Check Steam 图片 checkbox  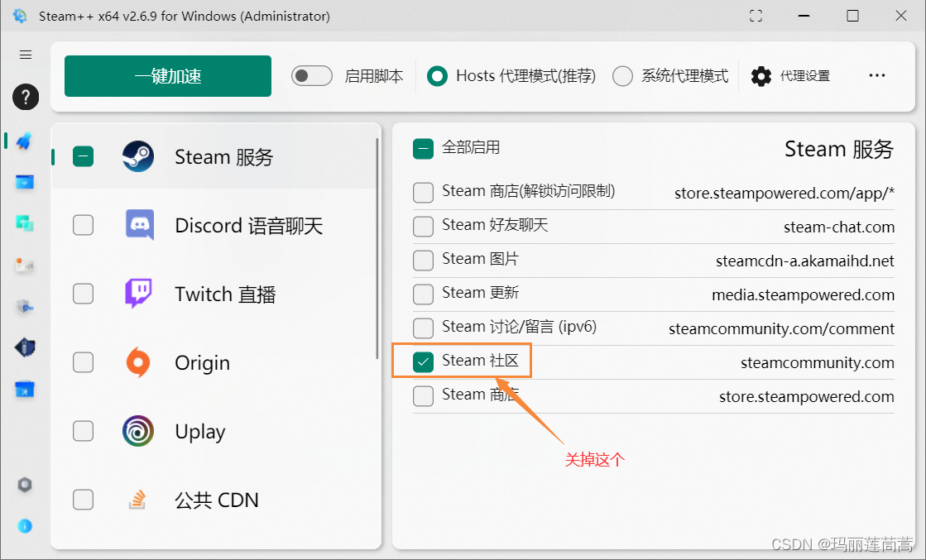424,261
